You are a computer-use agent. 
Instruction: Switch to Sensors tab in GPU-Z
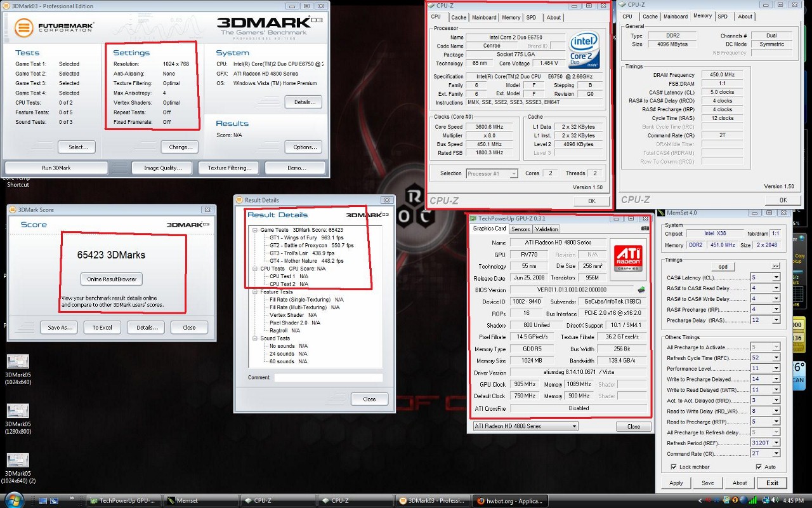[521, 229]
